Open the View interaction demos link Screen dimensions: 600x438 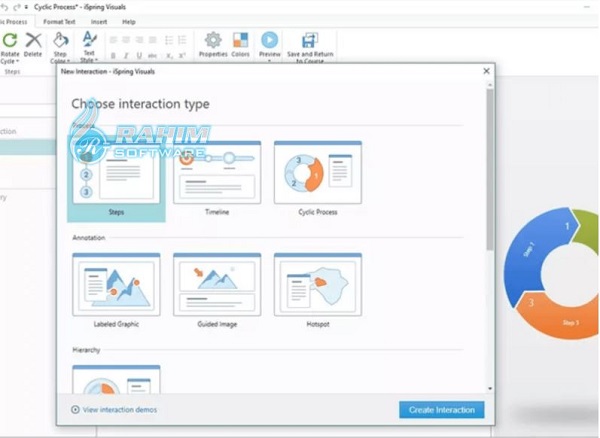114,410
